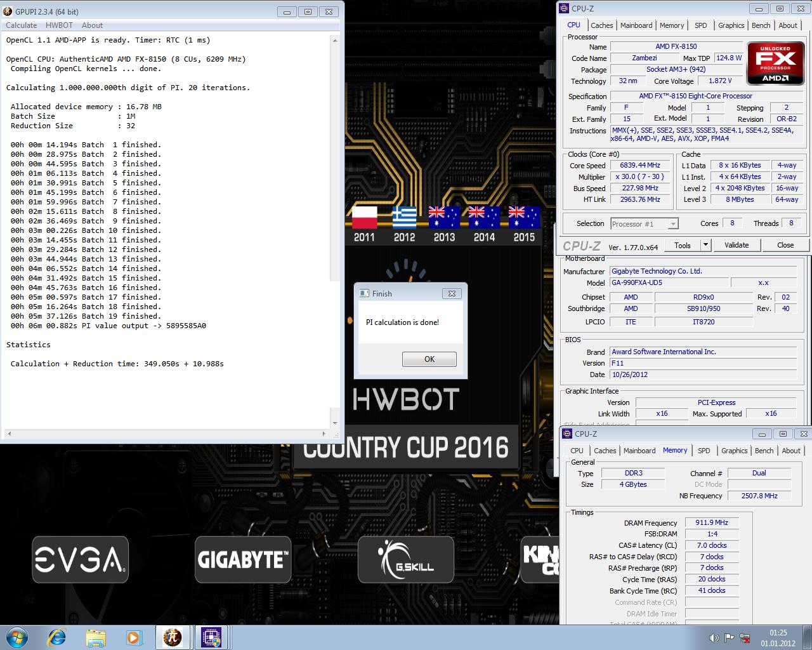Switch to Graphics tab in lower CPU-Z

(x=734, y=451)
